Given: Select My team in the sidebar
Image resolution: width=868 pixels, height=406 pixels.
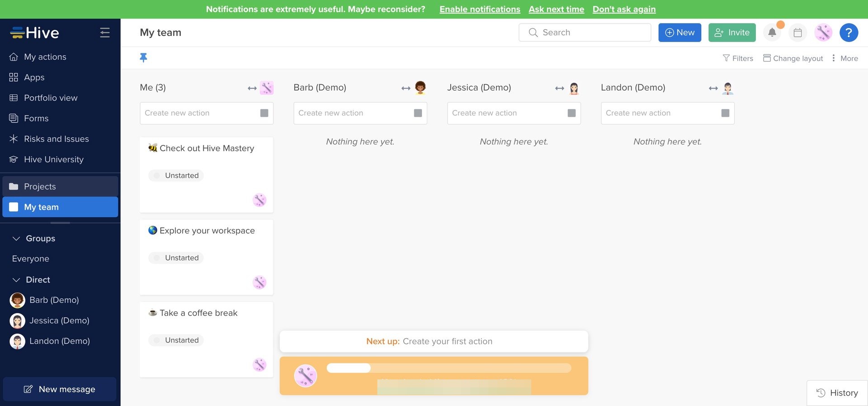Looking at the screenshot, I should point(60,207).
